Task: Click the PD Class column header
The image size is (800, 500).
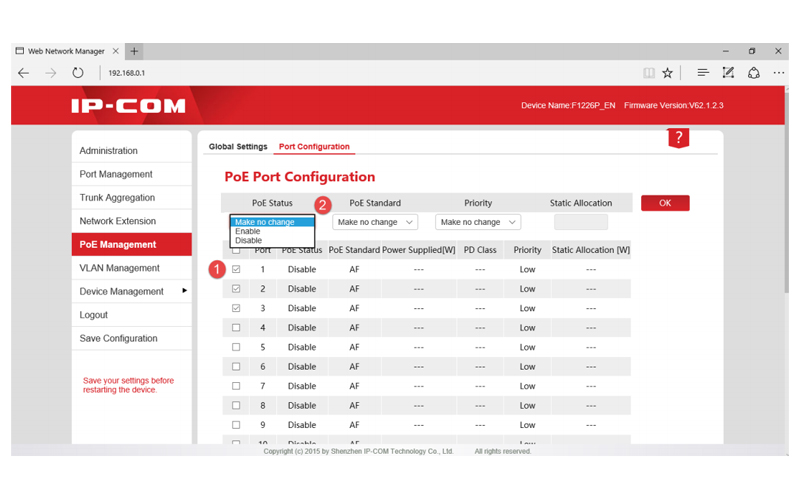Action: tap(480, 250)
